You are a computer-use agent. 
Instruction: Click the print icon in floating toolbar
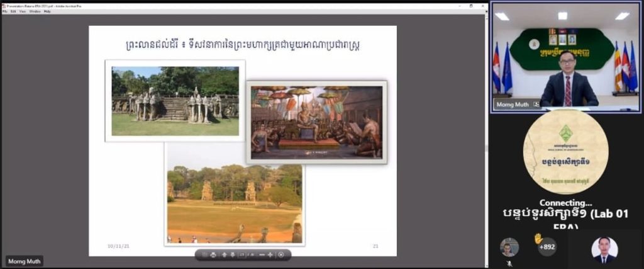(213, 255)
